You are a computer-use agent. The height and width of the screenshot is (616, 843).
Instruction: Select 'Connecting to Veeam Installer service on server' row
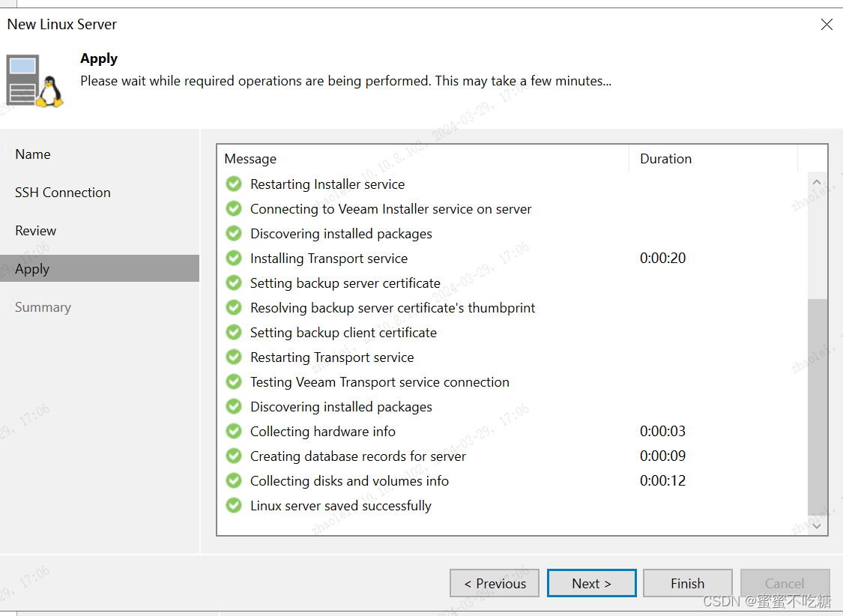pyautogui.click(x=513, y=208)
